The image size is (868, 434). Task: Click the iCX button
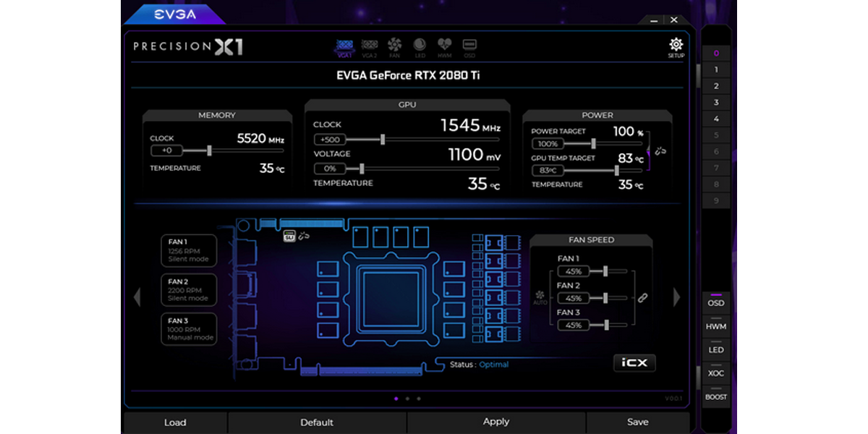pos(634,363)
